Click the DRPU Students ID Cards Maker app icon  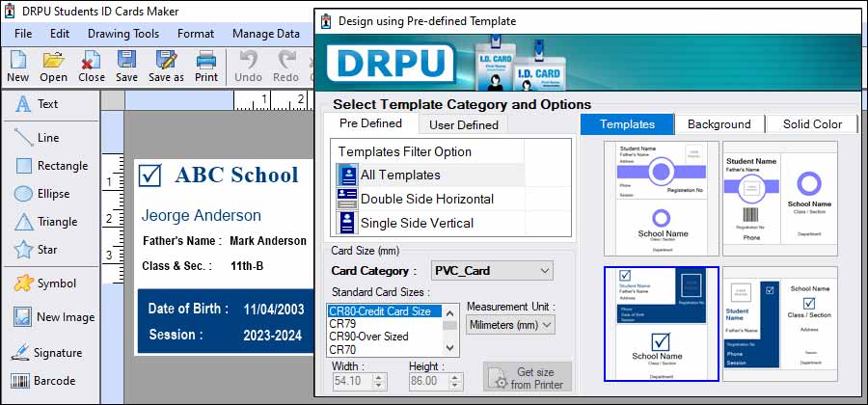coord(10,11)
